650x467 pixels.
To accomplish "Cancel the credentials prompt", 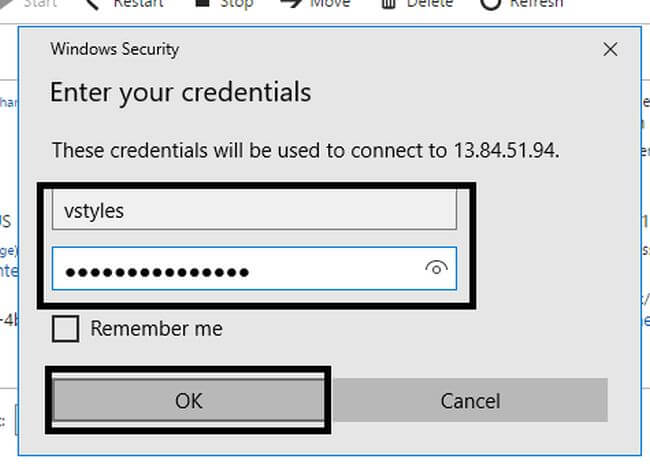I will (x=470, y=401).
